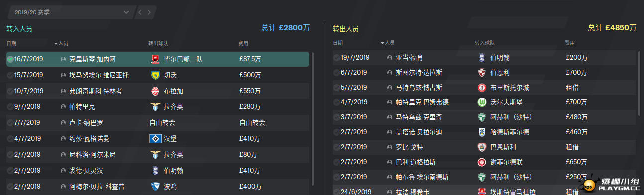Go to next season arrow

[151, 12]
